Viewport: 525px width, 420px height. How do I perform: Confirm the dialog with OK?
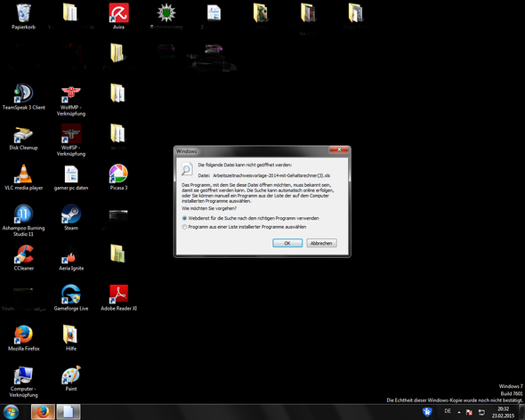287,243
